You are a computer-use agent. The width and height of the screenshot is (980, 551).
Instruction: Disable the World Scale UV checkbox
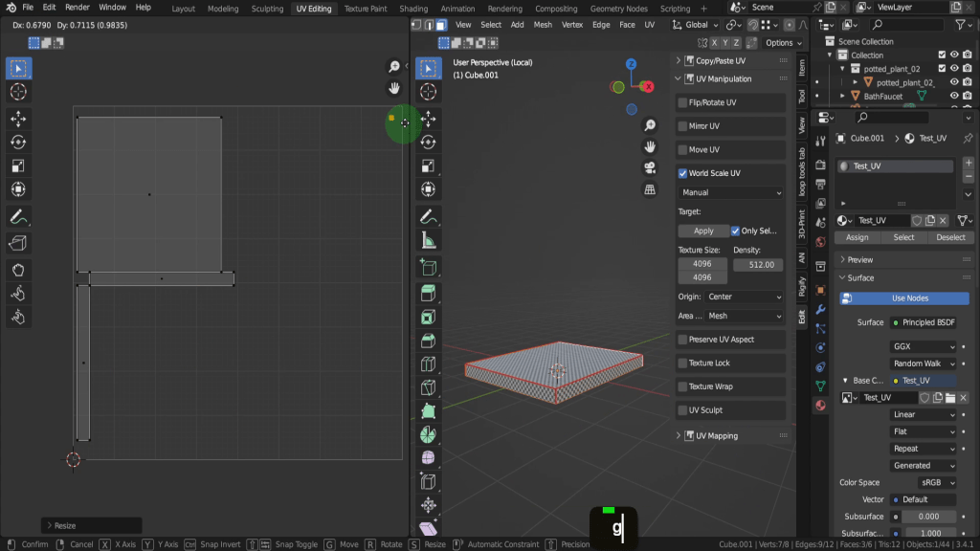(682, 173)
